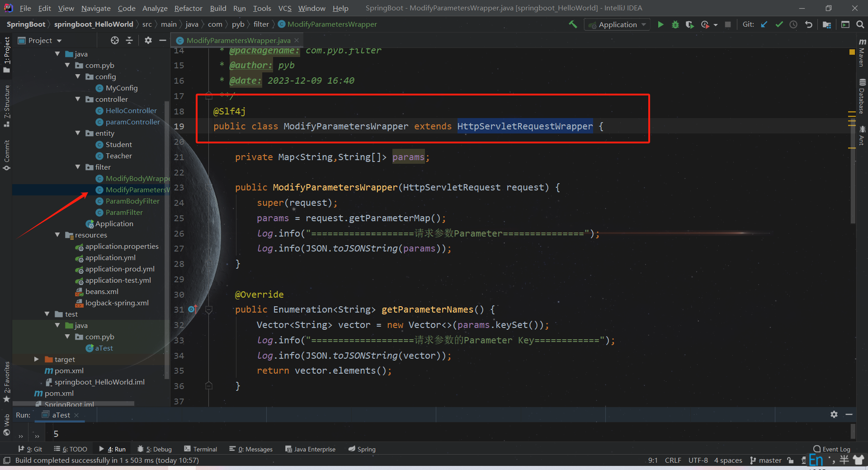Collapse the filter folder

coord(78,167)
